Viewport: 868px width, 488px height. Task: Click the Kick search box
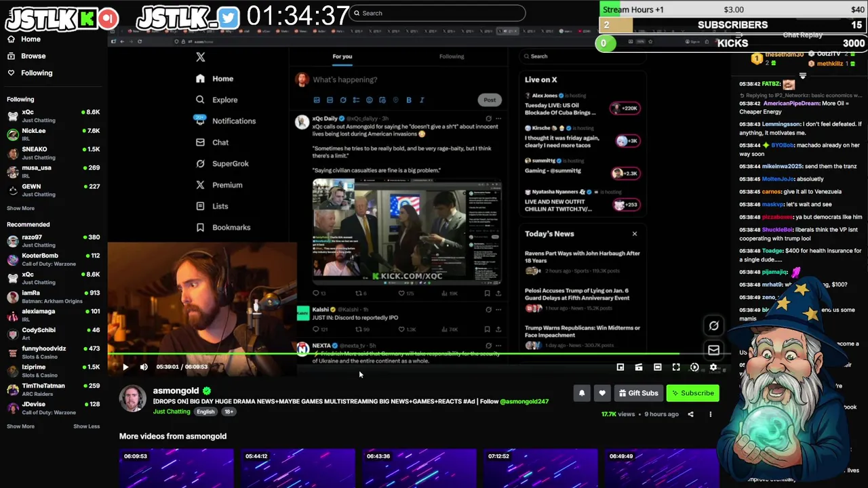coord(437,13)
